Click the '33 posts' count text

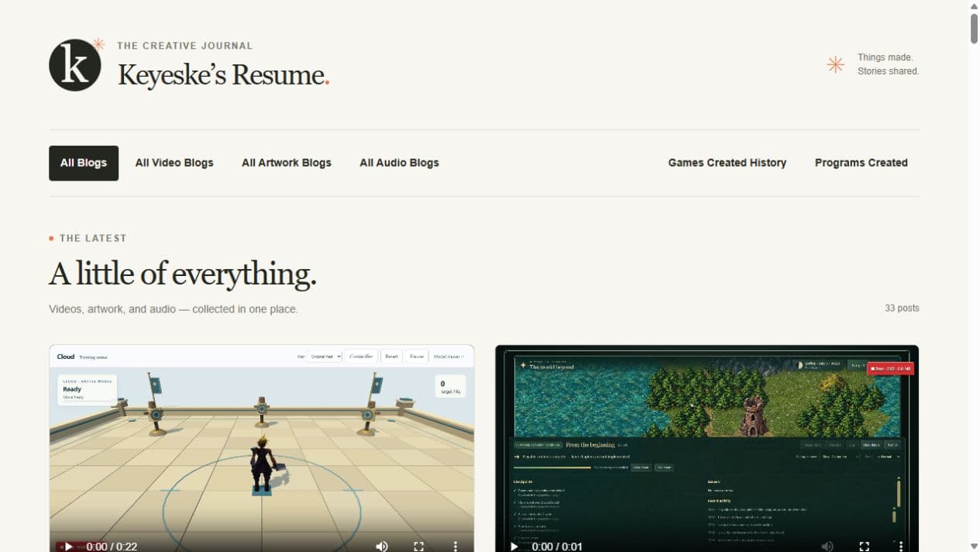[902, 308]
